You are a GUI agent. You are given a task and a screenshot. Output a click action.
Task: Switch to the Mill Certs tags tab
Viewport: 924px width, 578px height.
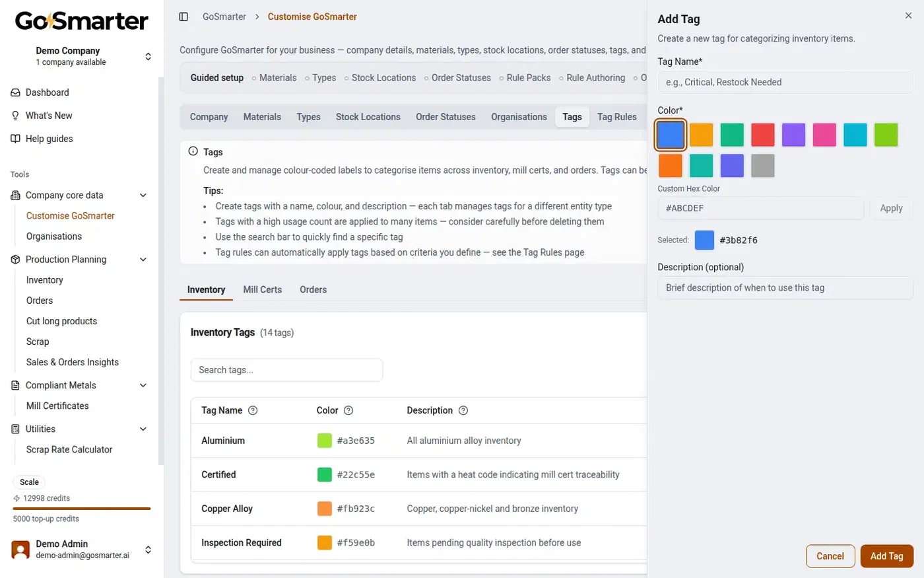point(263,290)
